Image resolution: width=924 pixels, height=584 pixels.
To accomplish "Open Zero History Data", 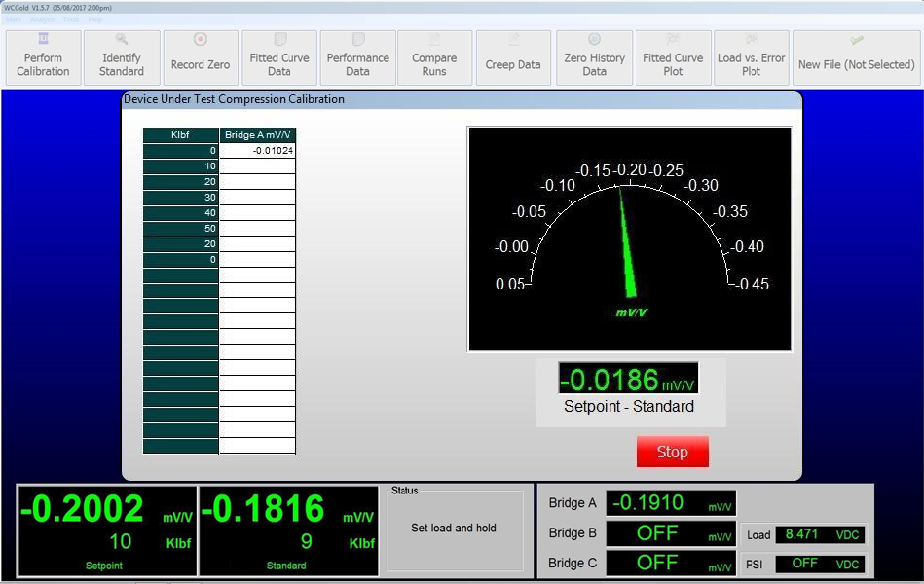I will click(x=594, y=58).
